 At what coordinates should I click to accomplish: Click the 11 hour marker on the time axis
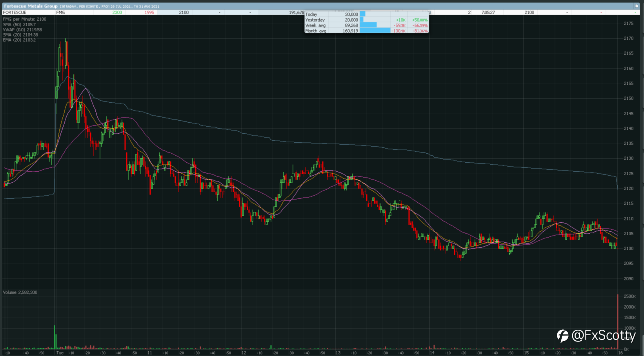pyautogui.click(x=150, y=353)
